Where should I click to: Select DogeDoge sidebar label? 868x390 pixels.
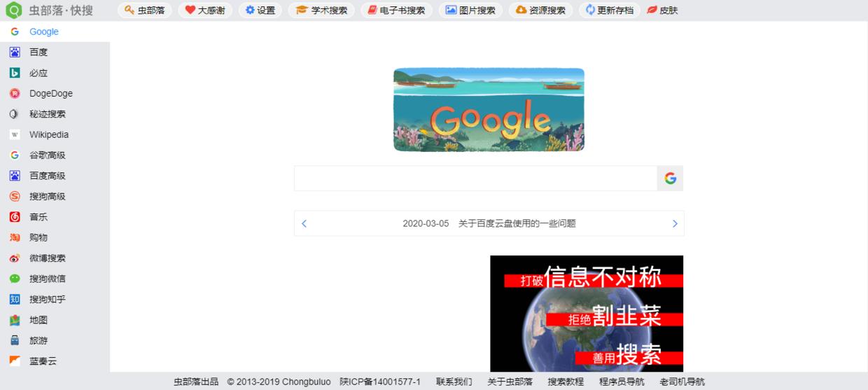pos(51,93)
